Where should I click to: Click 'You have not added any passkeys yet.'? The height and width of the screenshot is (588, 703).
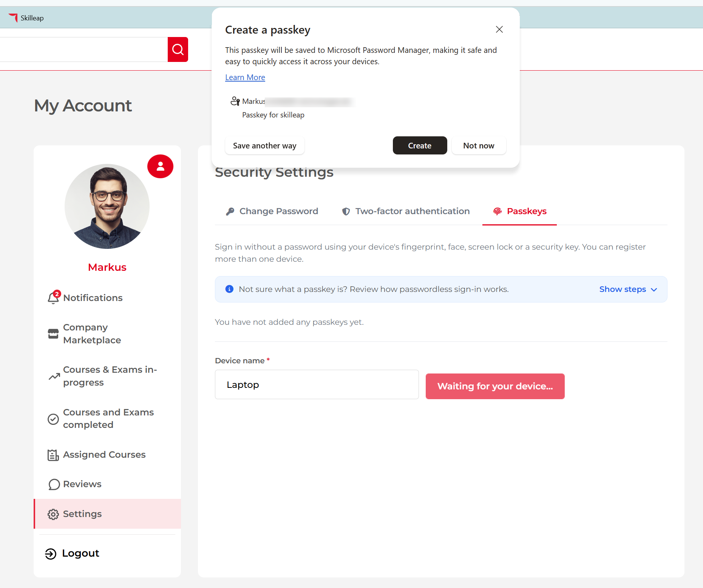coord(289,322)
